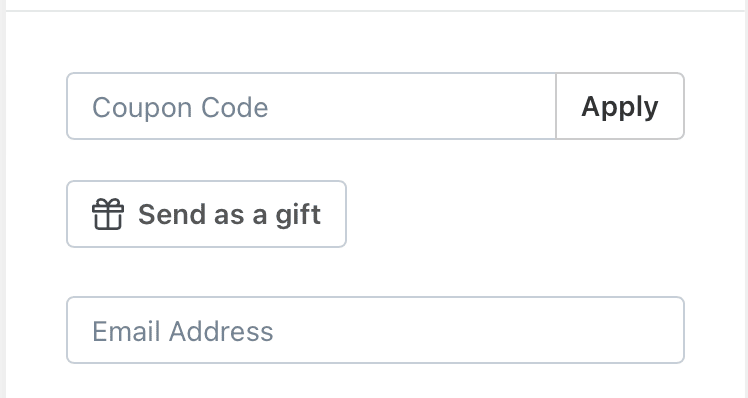Click the ribbon-topped gift icon

pyautogui.click(x=108, y=214)
